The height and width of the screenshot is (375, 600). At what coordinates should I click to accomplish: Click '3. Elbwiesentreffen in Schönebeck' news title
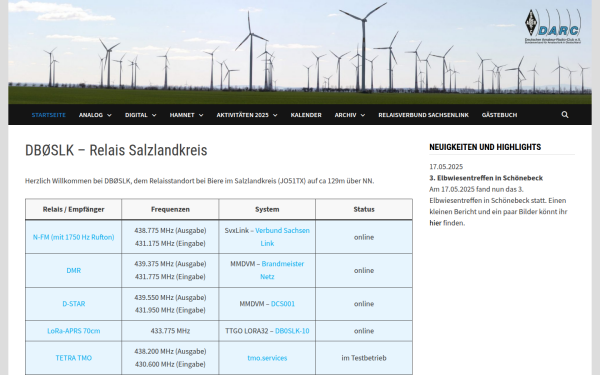486,178
